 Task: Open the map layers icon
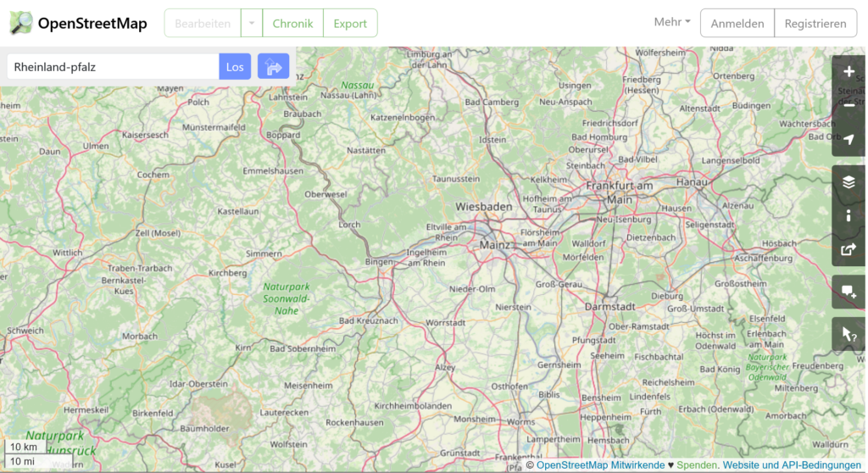point(848,182)
